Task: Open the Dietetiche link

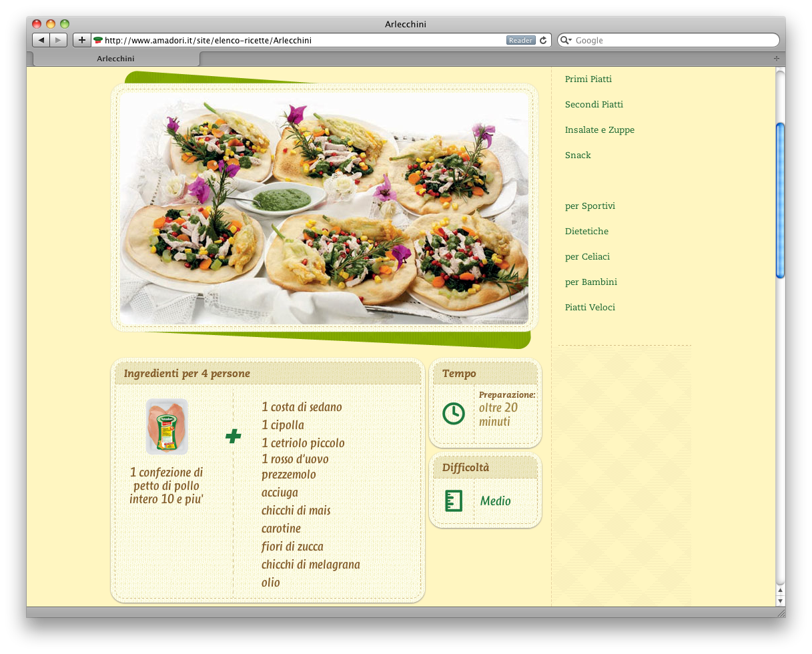Action: pyautogui.click(x=586, y=232)
